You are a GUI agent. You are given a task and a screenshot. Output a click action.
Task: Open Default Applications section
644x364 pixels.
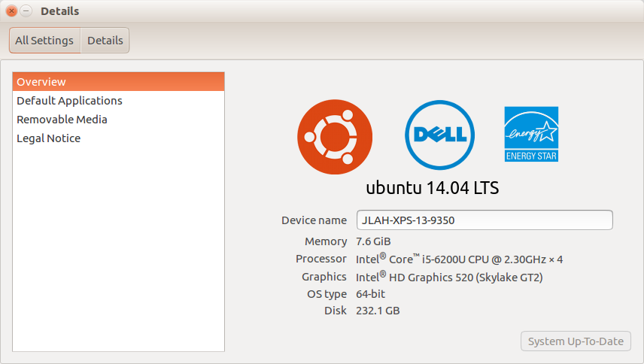118,101
